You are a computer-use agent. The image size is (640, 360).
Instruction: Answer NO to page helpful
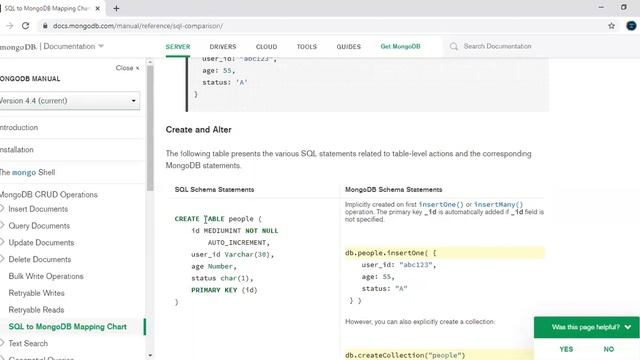click(x=609, y=349)
